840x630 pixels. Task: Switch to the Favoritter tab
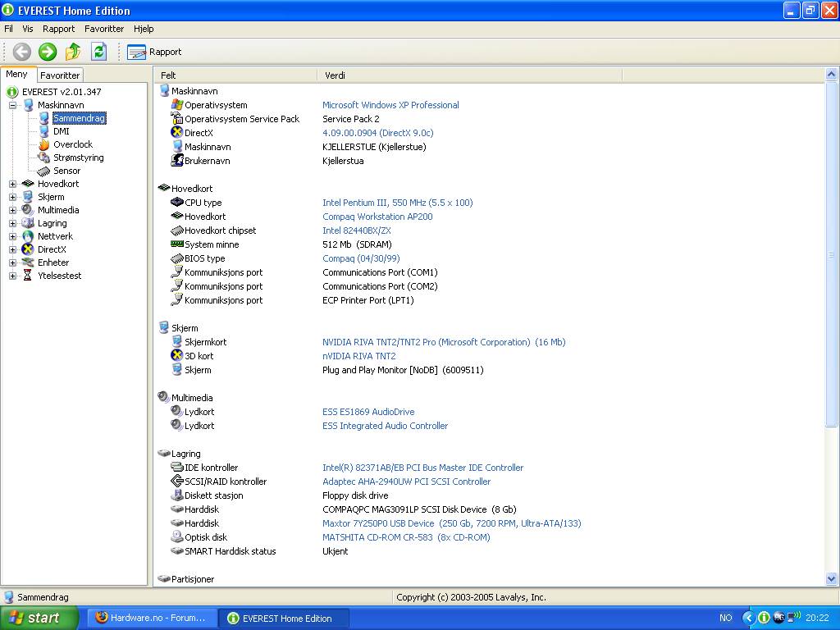point(60,75)
